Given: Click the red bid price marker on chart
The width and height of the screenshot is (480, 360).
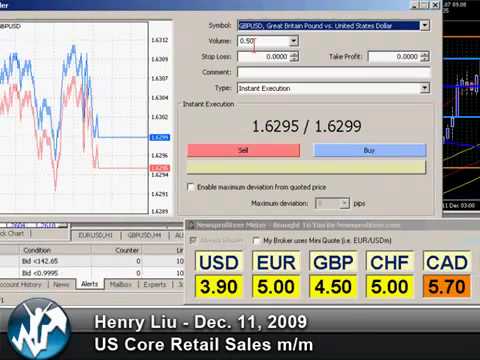Looking at the screenshot, I should [x=160, y=168].
